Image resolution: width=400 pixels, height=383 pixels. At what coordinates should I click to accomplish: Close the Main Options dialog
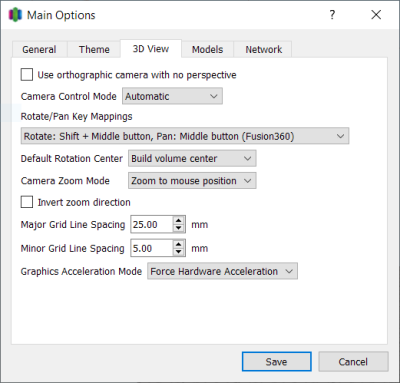[376, 15]
